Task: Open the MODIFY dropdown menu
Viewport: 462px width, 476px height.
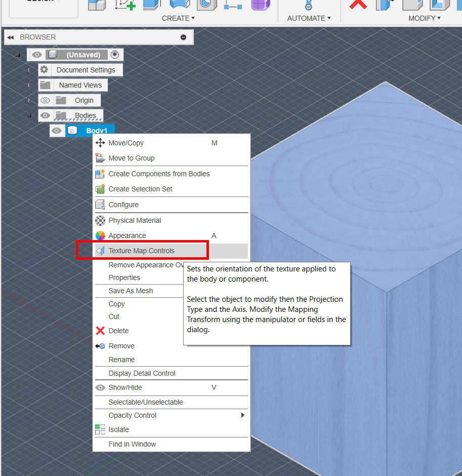Action: 425,18
